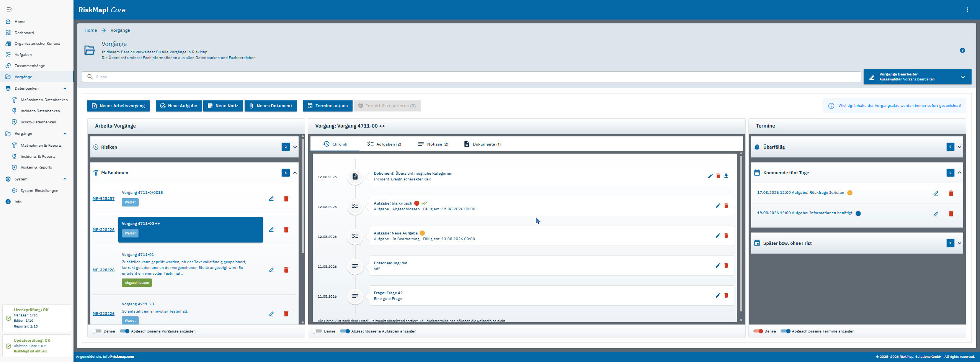Collapse the Maßnahmen section
Image resolution: width=980 pixels, height=362 pixels.
(295, 173)
